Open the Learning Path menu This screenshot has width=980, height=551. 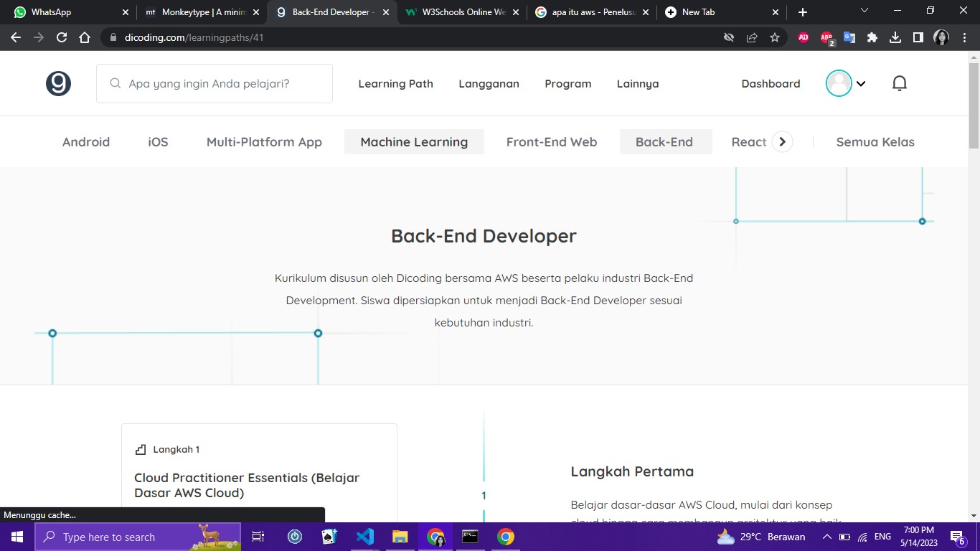tap(396, 83)
